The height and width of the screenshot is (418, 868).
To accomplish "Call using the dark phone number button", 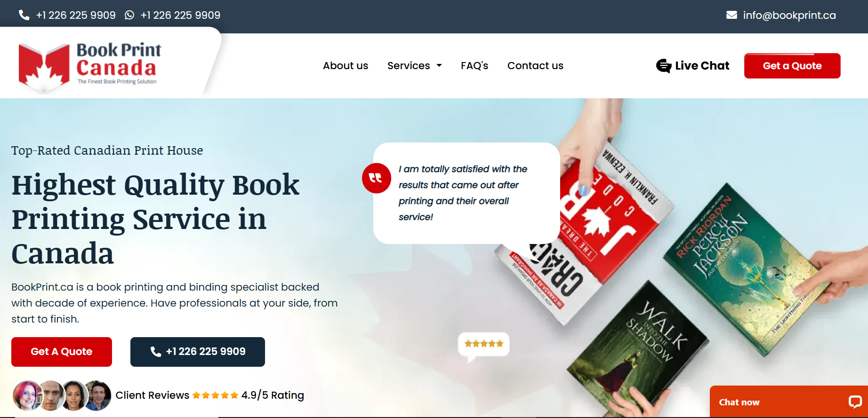I will [x=198, y=352].
